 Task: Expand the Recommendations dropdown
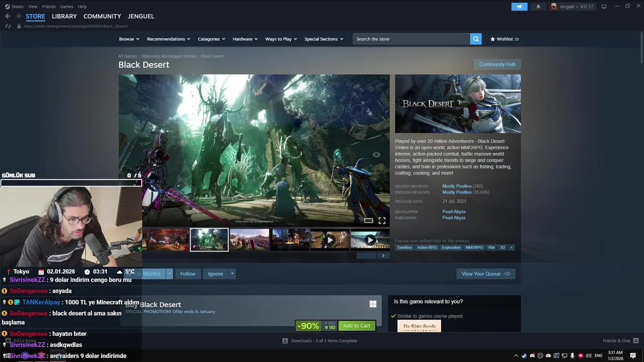coord(169,39)
